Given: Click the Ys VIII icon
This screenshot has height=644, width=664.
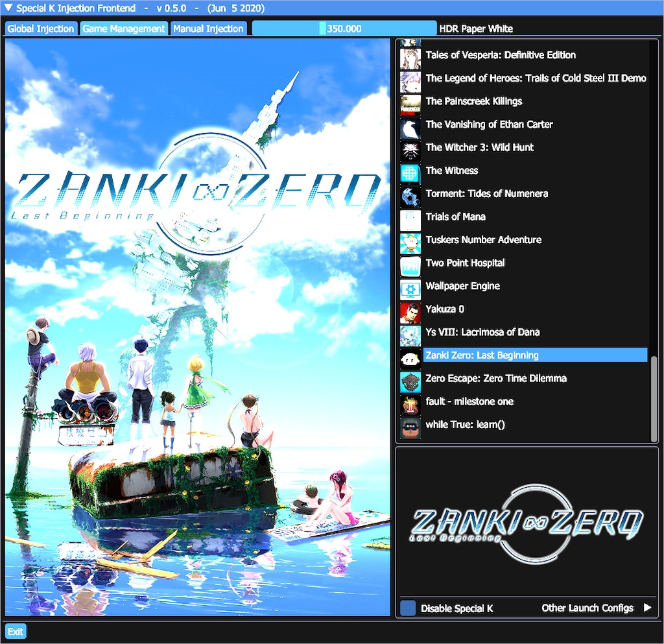Looking at the screenshot, I should coord(410,335).
